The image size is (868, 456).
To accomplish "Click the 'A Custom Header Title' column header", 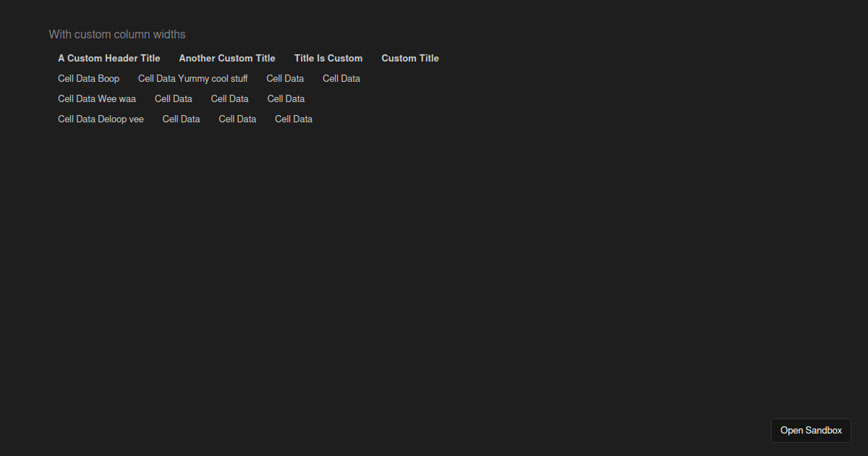I will (109, 58).
